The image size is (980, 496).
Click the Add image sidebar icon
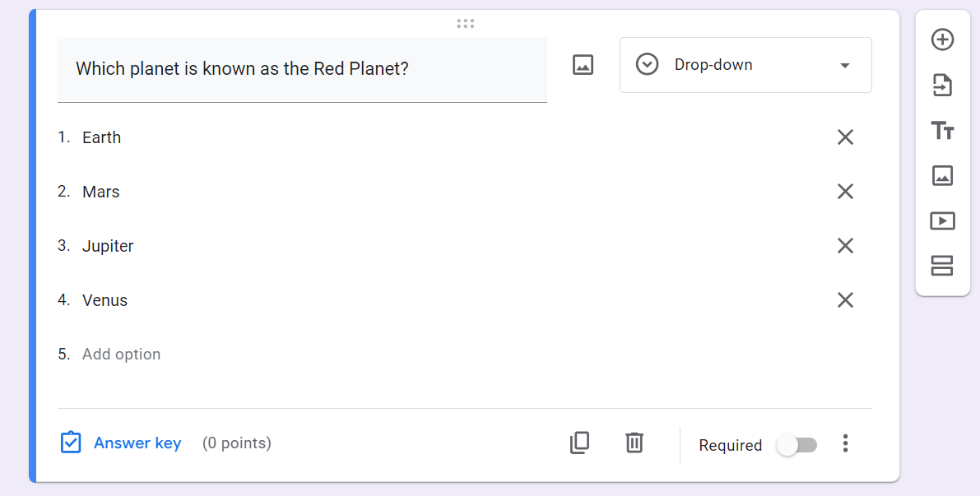pyautogui.click(x=942, y=175)
